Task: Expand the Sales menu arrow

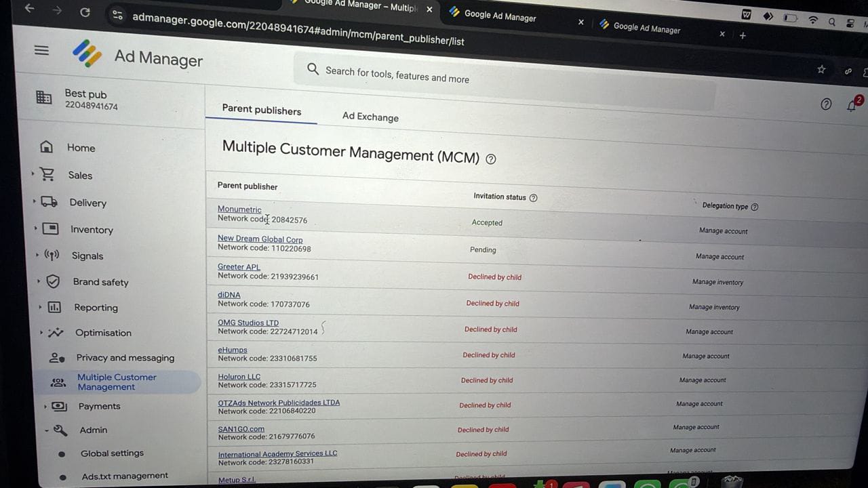Action: coord(33,174)
